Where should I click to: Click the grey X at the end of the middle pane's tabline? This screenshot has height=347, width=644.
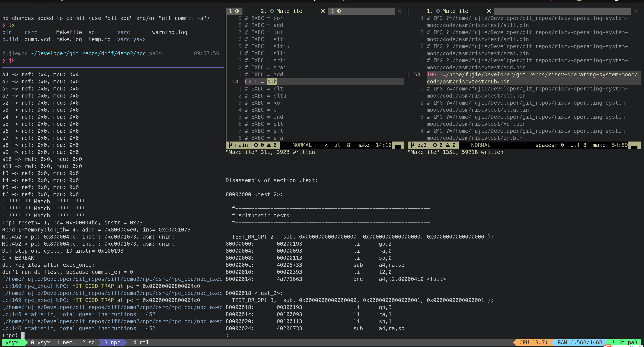(x=400, y=11)
